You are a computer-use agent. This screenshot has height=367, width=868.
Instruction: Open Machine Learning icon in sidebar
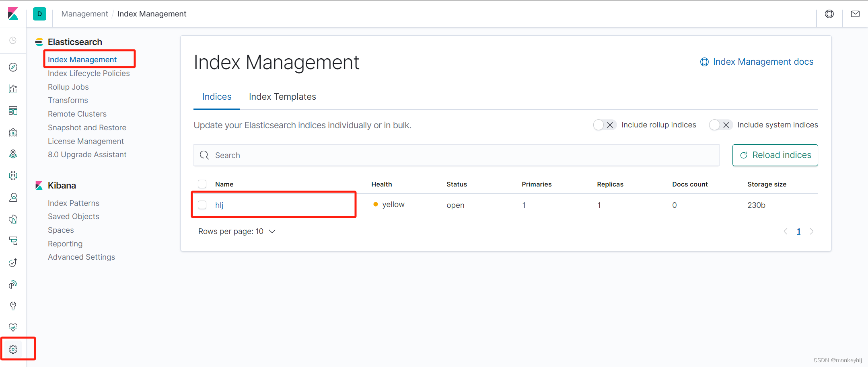13,176
